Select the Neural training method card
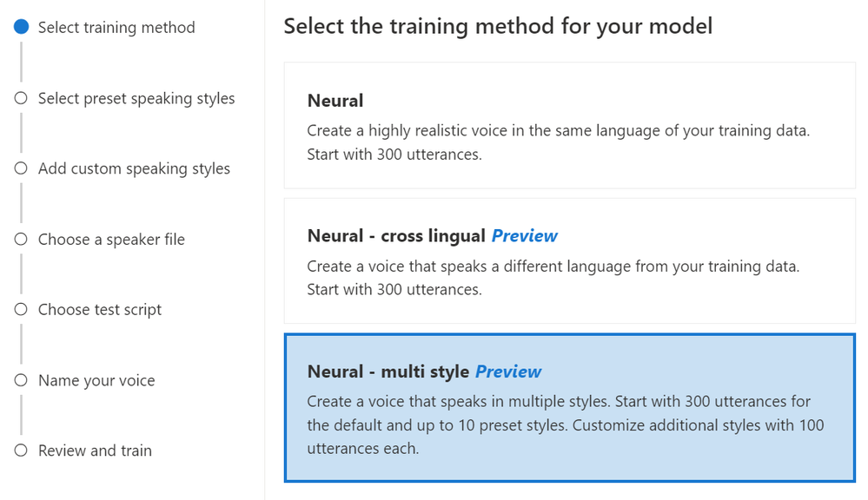 [x=570, y=126]
